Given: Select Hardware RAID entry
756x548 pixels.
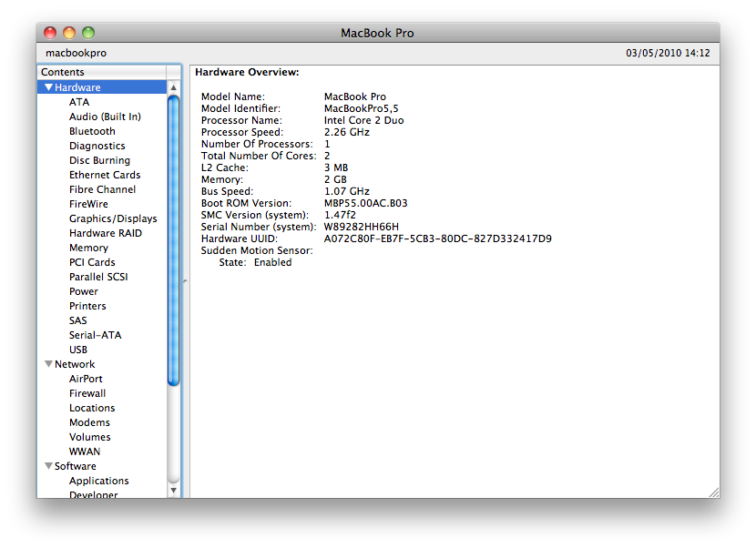Looking at the screenshot, I should coord(106,233).
